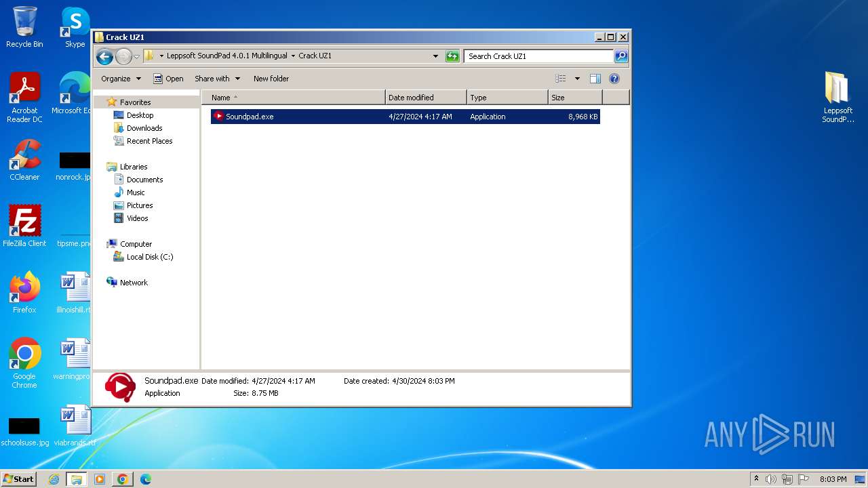Select Favorites in the navigation pane
Image resolution: width=868 pixels, height=488 pixels.
(135, 102)
